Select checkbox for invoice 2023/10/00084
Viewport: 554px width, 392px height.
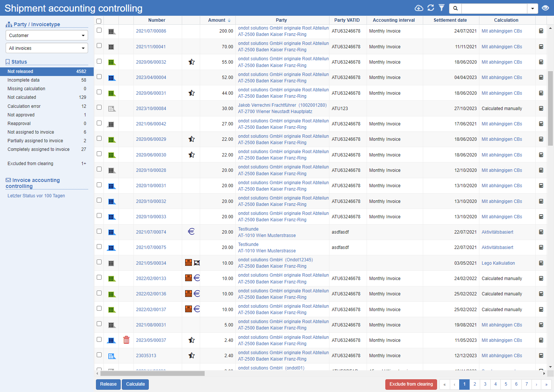99,107
